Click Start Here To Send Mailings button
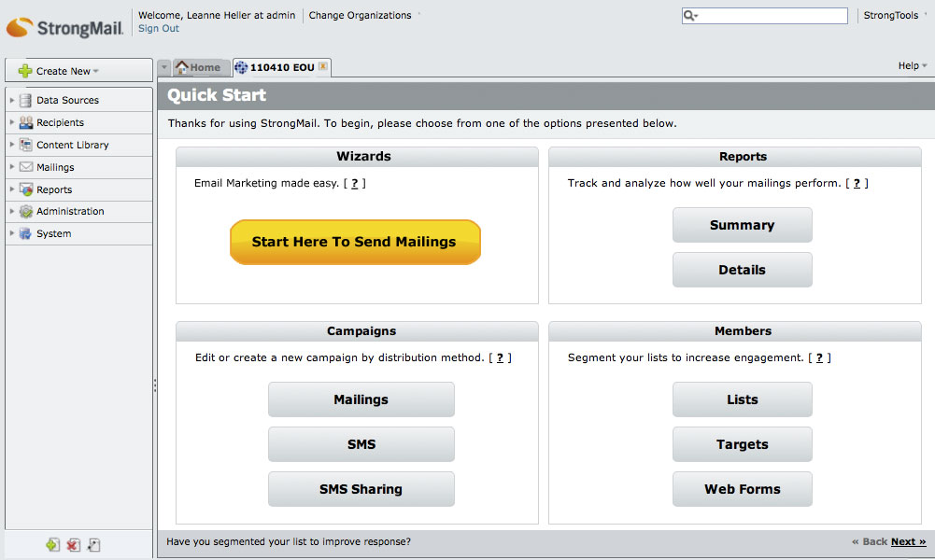This screenshot has height=560, width=935. click(355, 242)
